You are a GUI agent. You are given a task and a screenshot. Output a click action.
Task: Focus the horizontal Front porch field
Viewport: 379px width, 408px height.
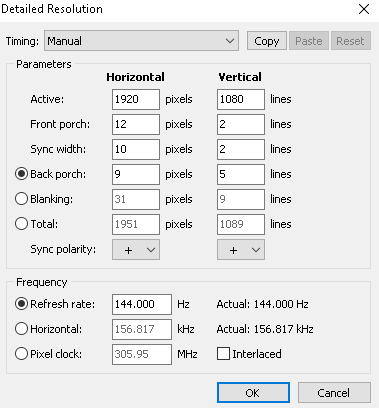[x=136, y=124]
